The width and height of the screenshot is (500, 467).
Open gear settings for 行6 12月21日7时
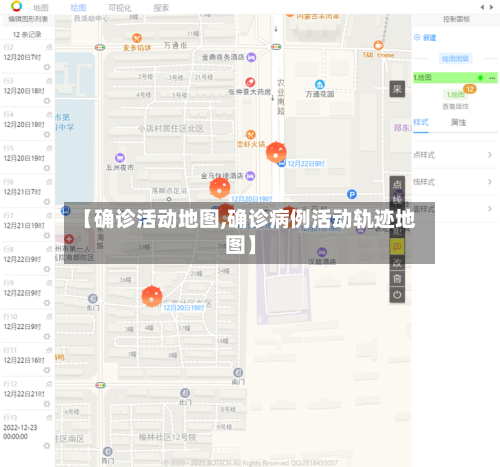(x=47, y=202)
